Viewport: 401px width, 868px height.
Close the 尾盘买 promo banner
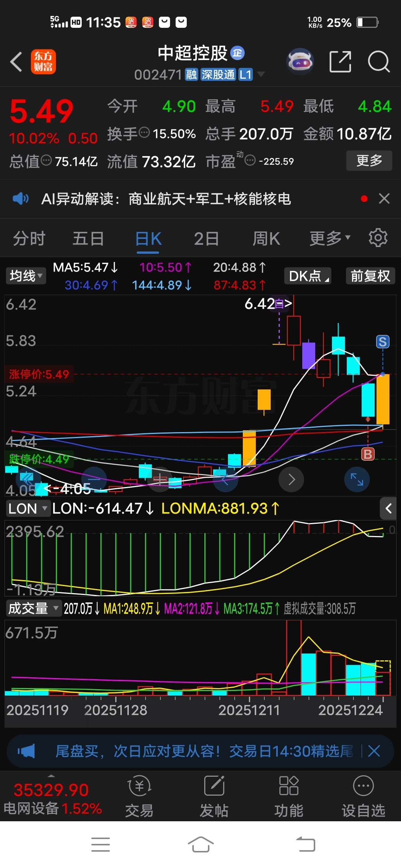(x=374, y=751)
